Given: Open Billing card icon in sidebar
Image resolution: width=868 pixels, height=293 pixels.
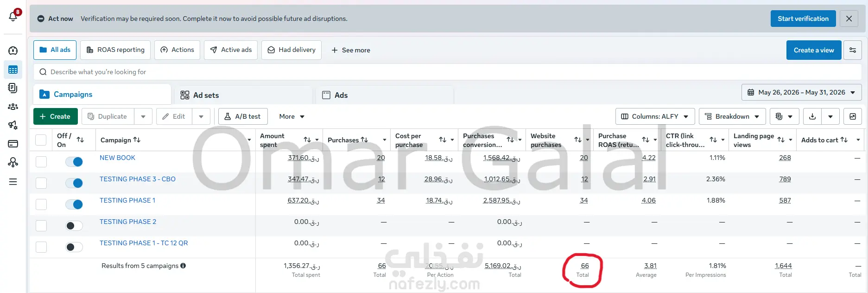Looking at the screenshot, I should 13,144.
